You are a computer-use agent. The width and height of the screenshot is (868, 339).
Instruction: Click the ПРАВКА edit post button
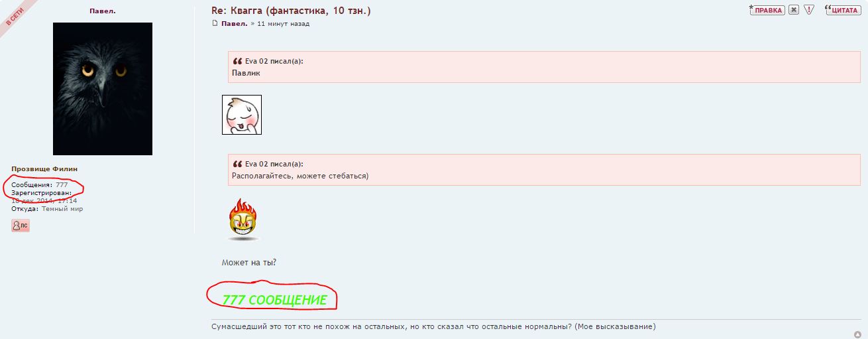pos(767,10)
